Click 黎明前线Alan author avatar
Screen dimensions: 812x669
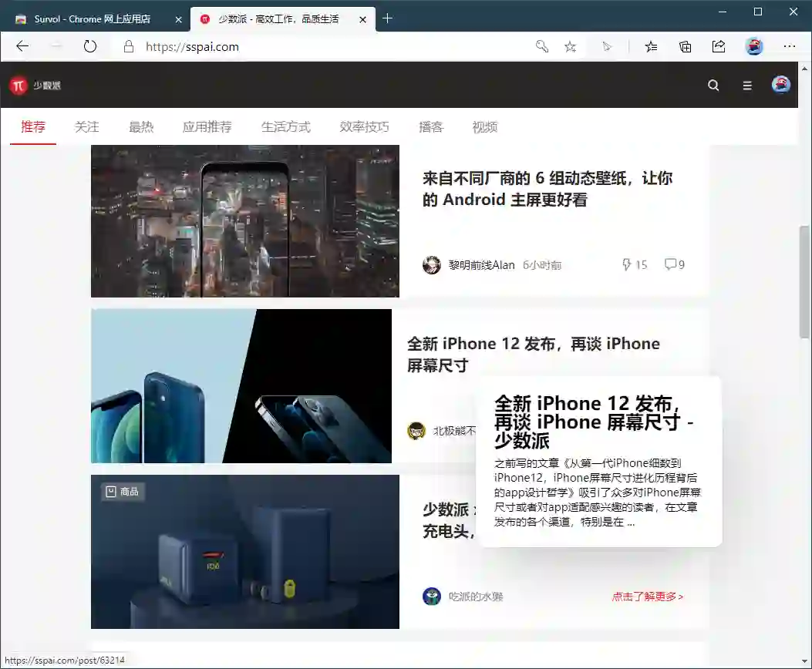(x=431, y=265)
